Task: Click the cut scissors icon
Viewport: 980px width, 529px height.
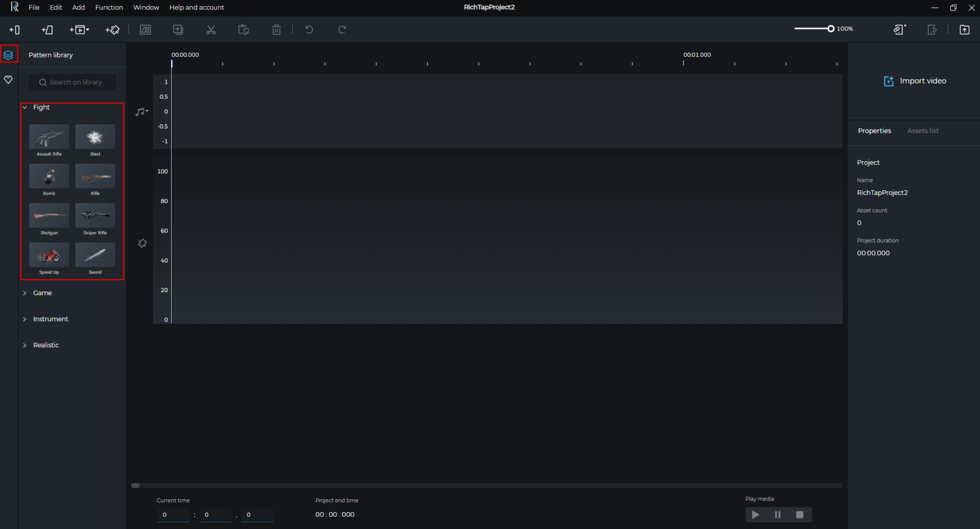Action: (211, 30)
